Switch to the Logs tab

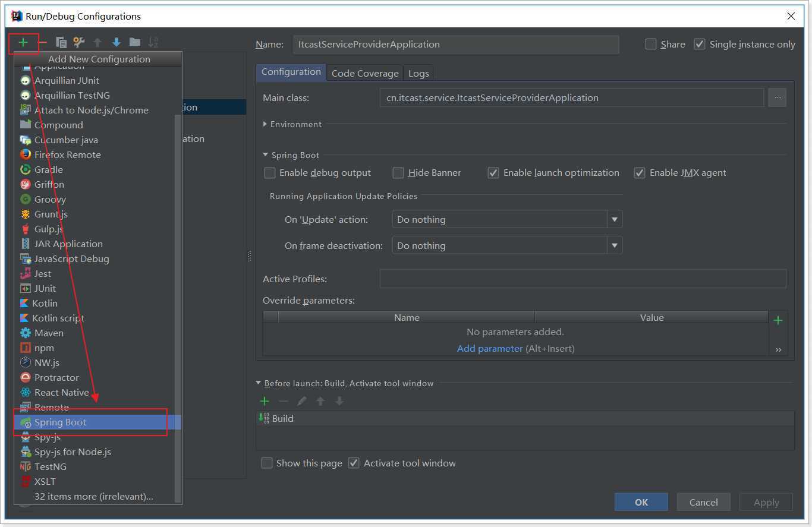418,73
